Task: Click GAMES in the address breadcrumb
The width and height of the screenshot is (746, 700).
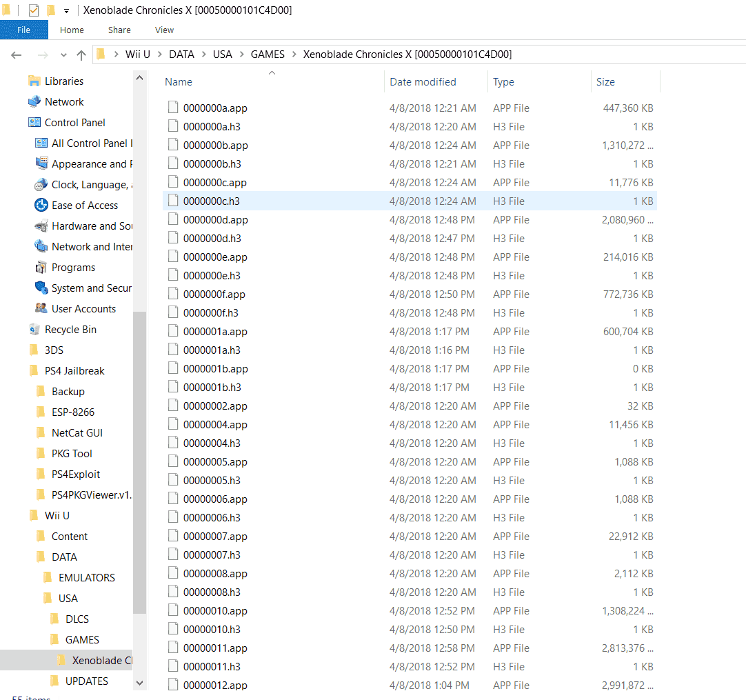Action: (x=268, y=54)
